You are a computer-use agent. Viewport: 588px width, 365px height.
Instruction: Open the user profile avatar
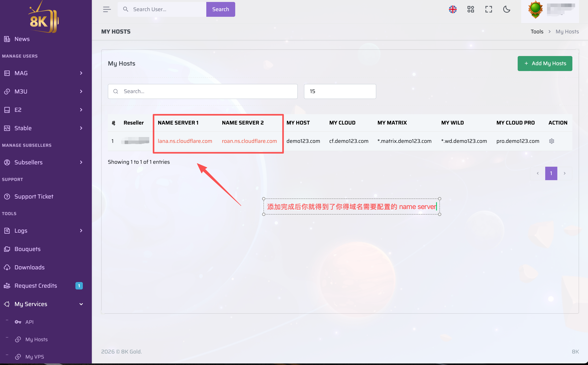pyautogui.click(x=535, y=9)
